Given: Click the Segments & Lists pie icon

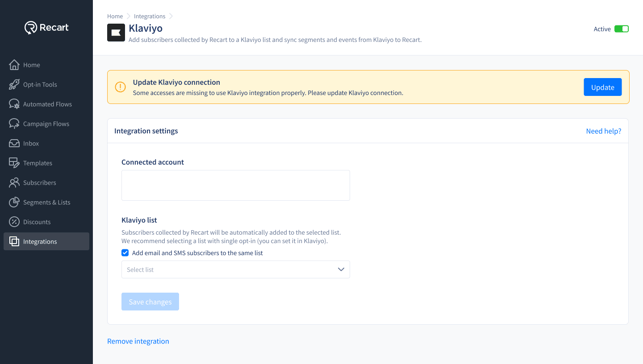Looking at the screenshot, I should [14, 202].
